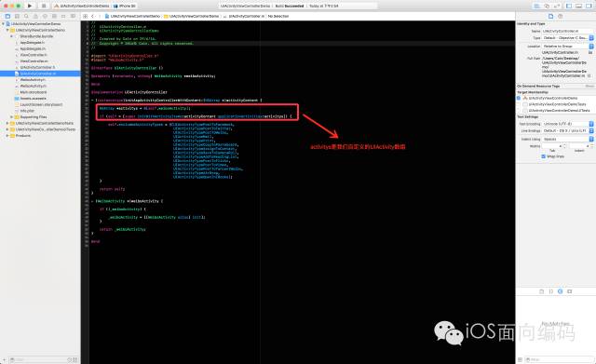Open Info.plist in navigator

click(27, 111)
